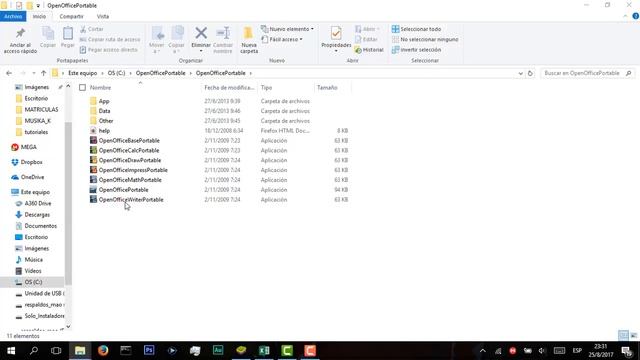This screenshot has height=360, width=640.
Task: Expand the address bar history dropdown
Action: click(520, 73)
